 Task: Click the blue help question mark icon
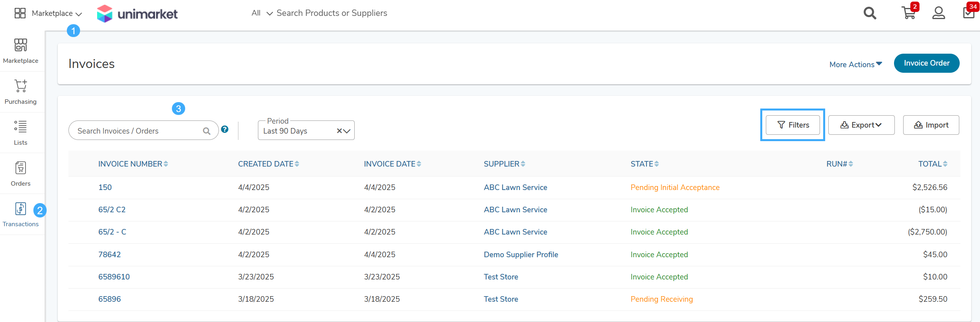225,129
